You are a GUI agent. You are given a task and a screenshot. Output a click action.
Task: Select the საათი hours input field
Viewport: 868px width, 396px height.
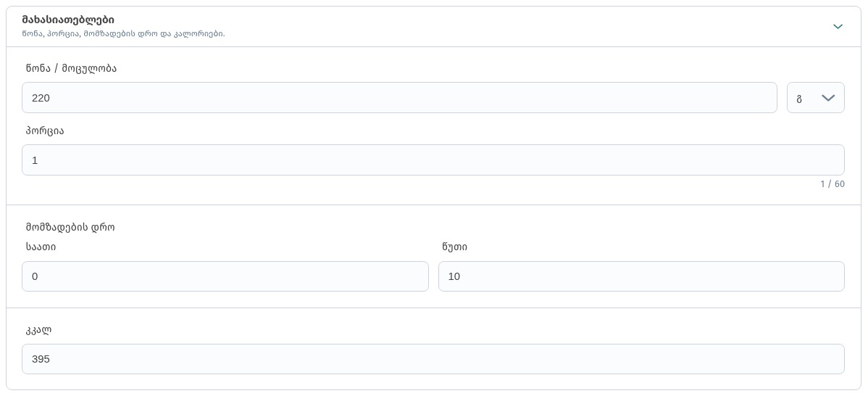(225, 276)
